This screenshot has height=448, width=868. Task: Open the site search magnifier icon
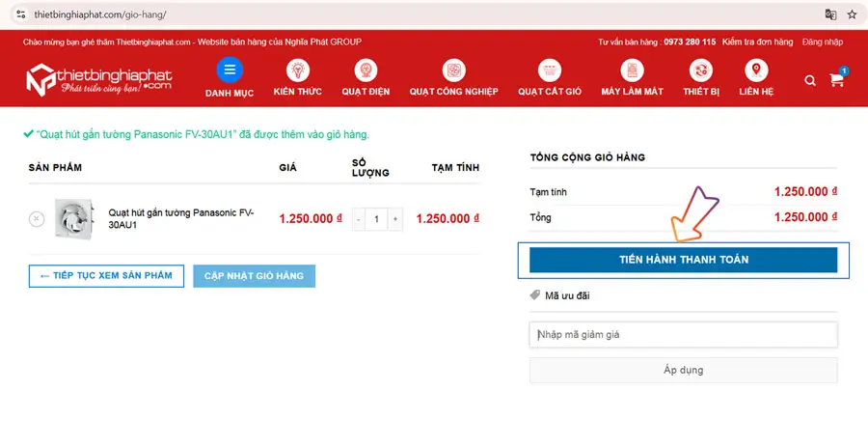(810, 81)
